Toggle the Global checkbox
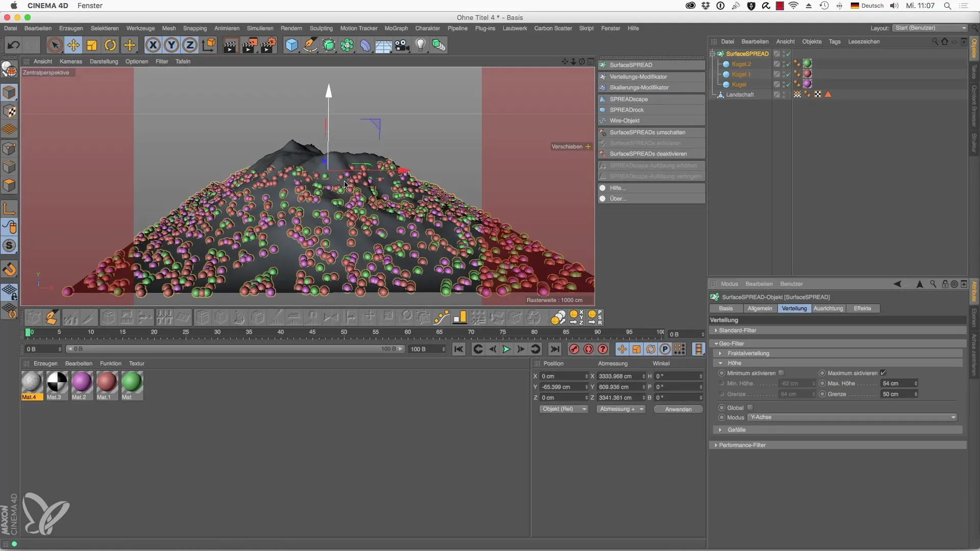 (x=750, y=408)
